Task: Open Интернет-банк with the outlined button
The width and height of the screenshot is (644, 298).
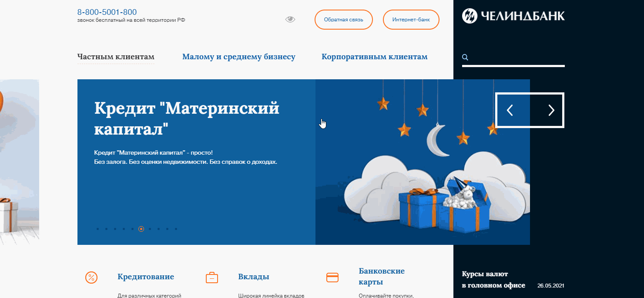Action: pos(411,19)
